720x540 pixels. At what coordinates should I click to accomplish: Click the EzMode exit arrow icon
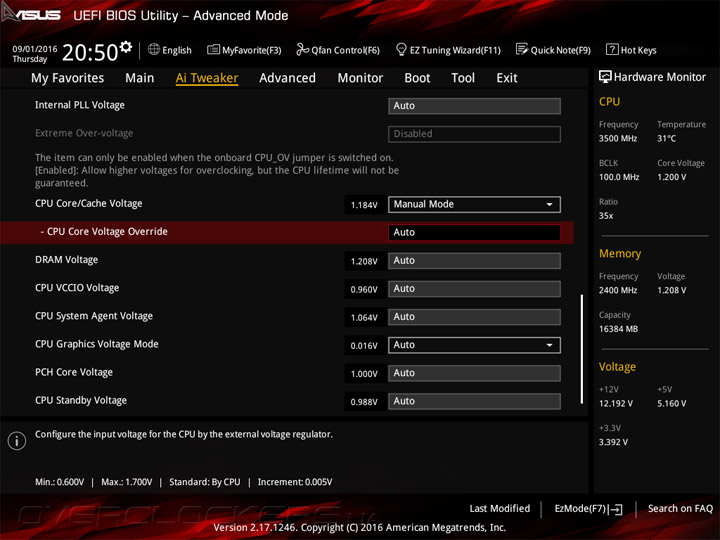[x=616, y=509]
